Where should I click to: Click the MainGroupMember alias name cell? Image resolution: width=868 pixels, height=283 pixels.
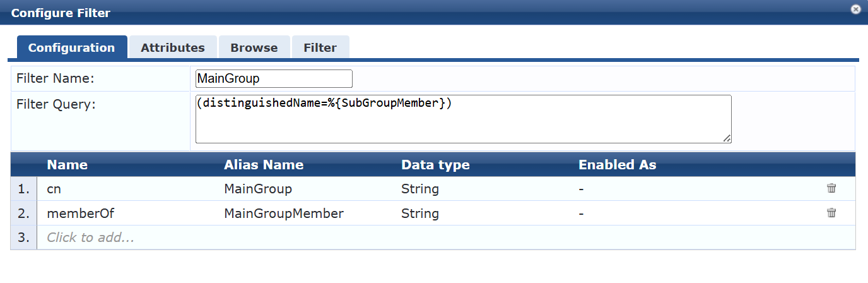pos(284,214)
